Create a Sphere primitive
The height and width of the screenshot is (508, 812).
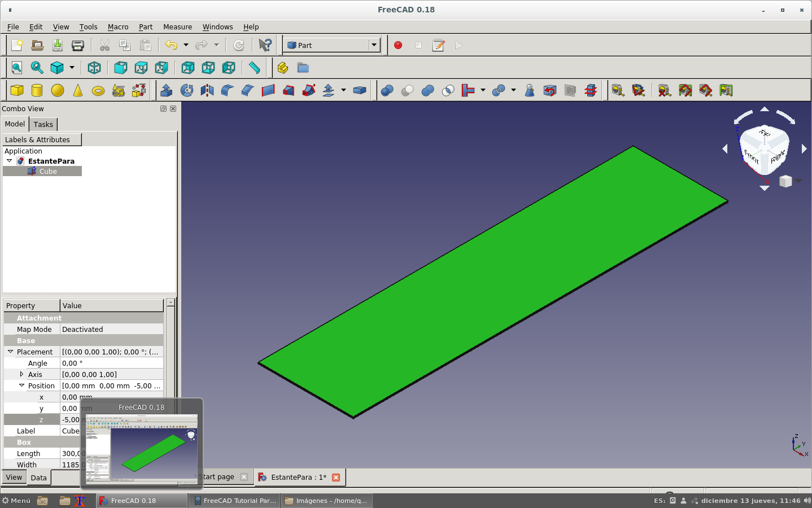click(58, 90)
